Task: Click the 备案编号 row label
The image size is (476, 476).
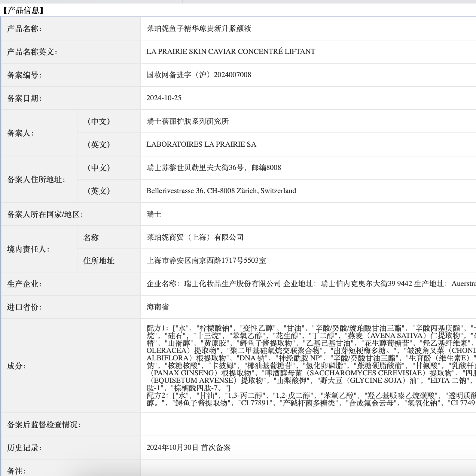Action: [x=23, y=75]
